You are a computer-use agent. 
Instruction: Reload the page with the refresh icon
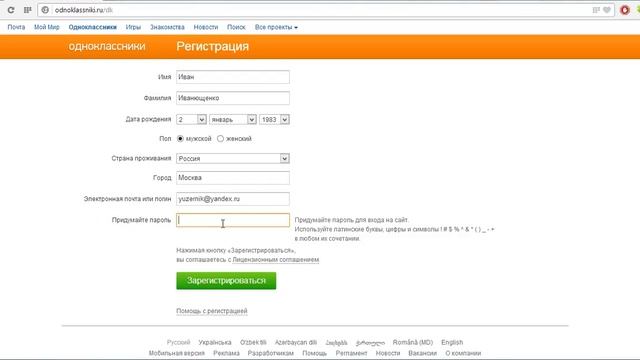click(11, 10)
